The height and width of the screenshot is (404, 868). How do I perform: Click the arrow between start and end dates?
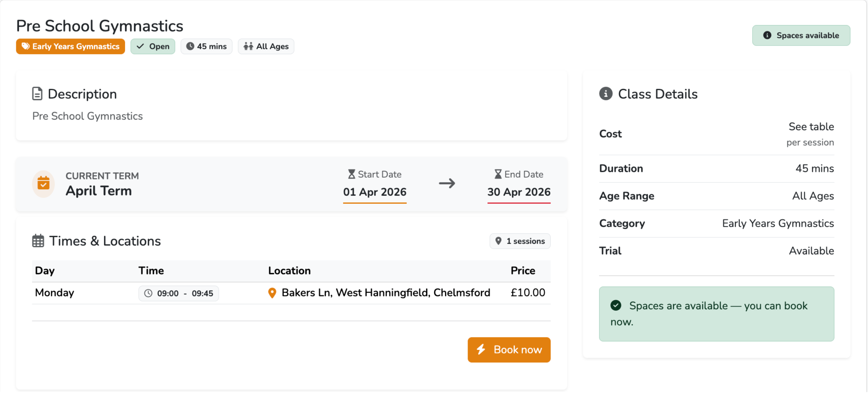click(x=447, y=183)
